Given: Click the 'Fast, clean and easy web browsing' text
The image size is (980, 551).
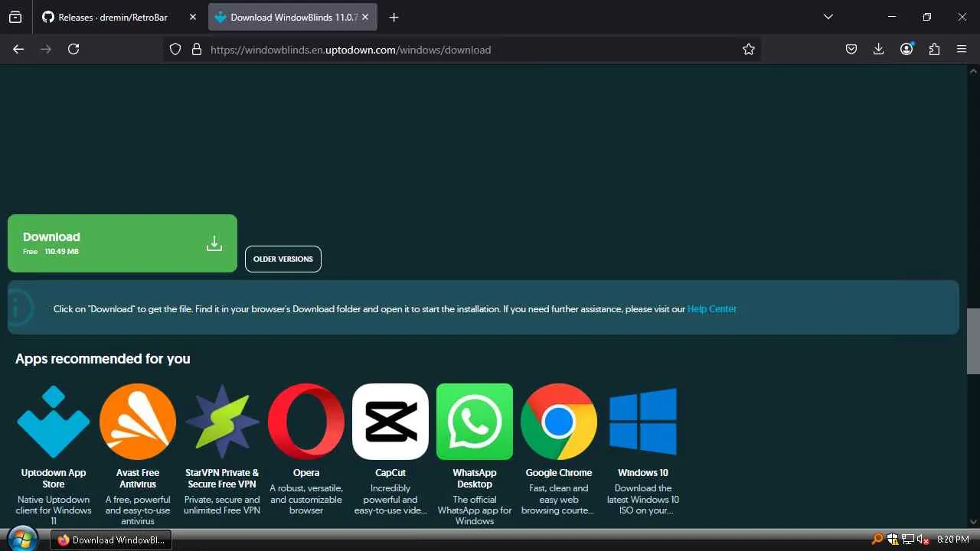Looking at the screenshot, I should (559, 499).
